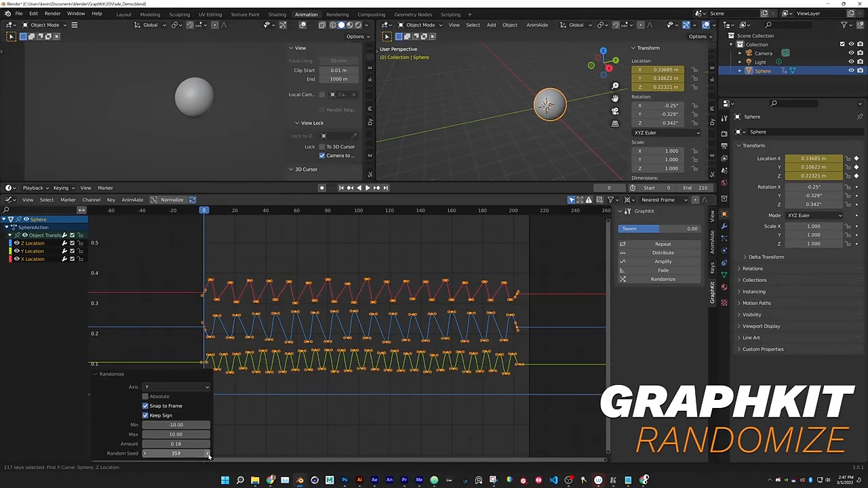The height and width of the screenshot is (488, 868).
Task: Open Windows Search from the taskbar
Action: coord(240,481)
